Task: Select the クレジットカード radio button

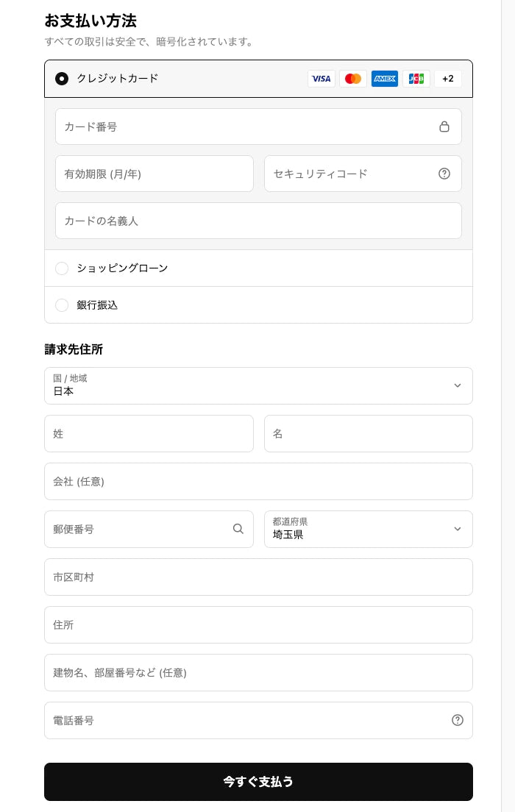Action: tap(62, 79)
